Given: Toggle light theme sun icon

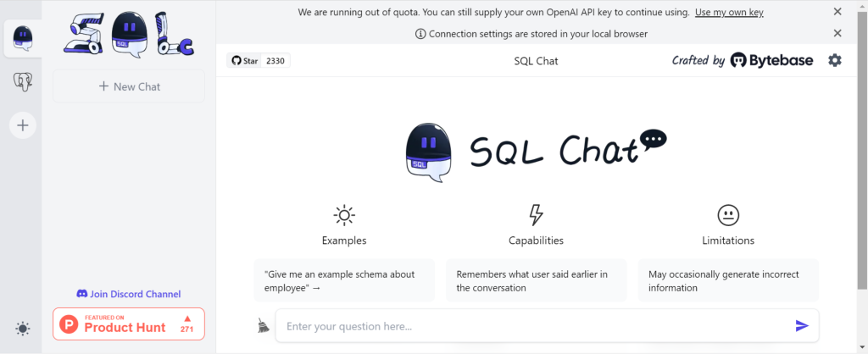Looking at the screenshot, I should point(23,329).
